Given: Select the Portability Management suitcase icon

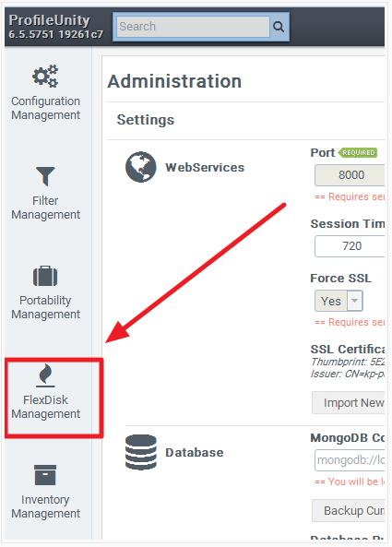Looking at the screenshot, I should (x=45, y=276).
